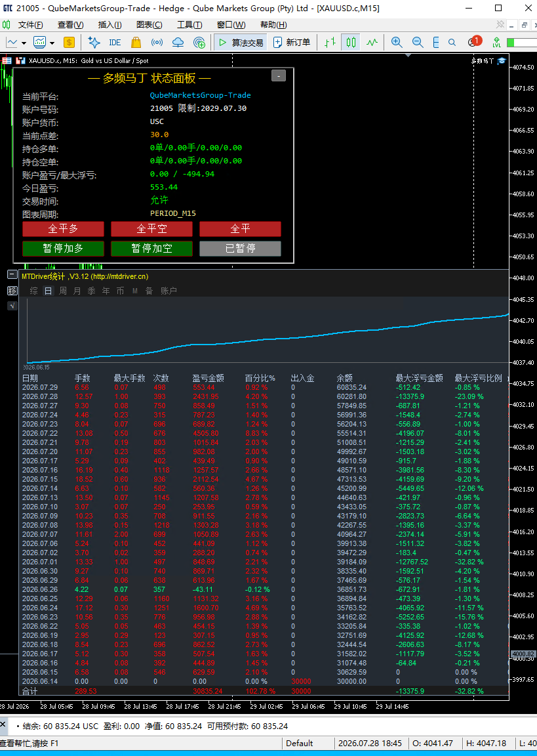
Task: Expand the chart type dropdown arrow
Action: coord(24,43)
